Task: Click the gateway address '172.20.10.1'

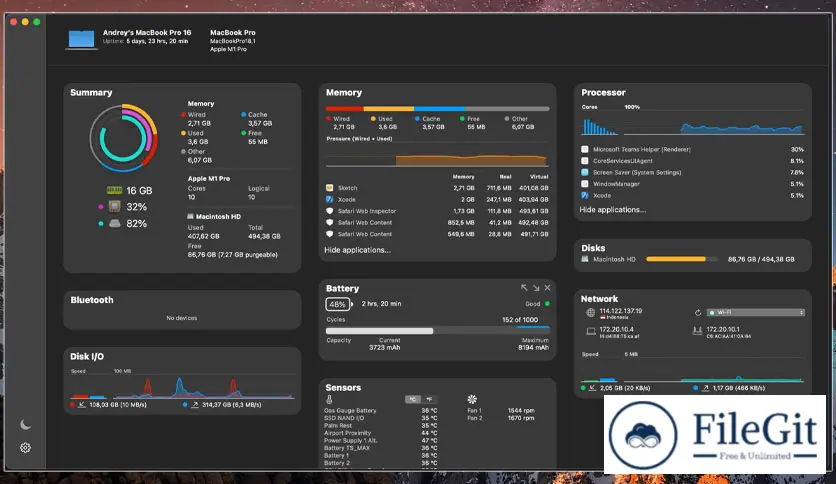Action: (723, 329)
